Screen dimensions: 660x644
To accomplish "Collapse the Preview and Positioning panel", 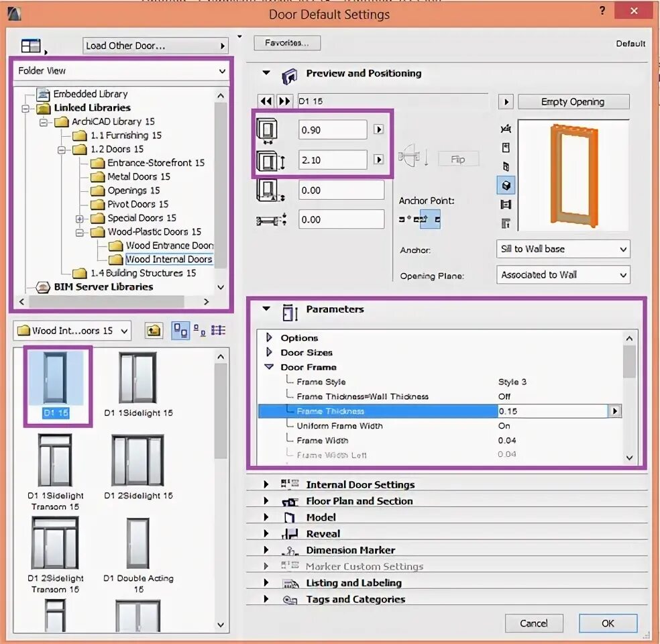I will click(x=266, y=73).
